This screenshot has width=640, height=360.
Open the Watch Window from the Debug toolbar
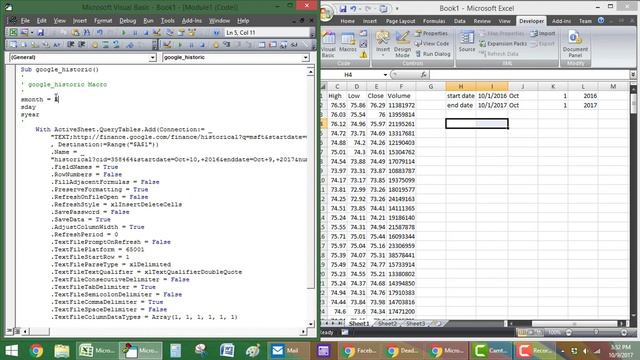[x=283, y=44]
